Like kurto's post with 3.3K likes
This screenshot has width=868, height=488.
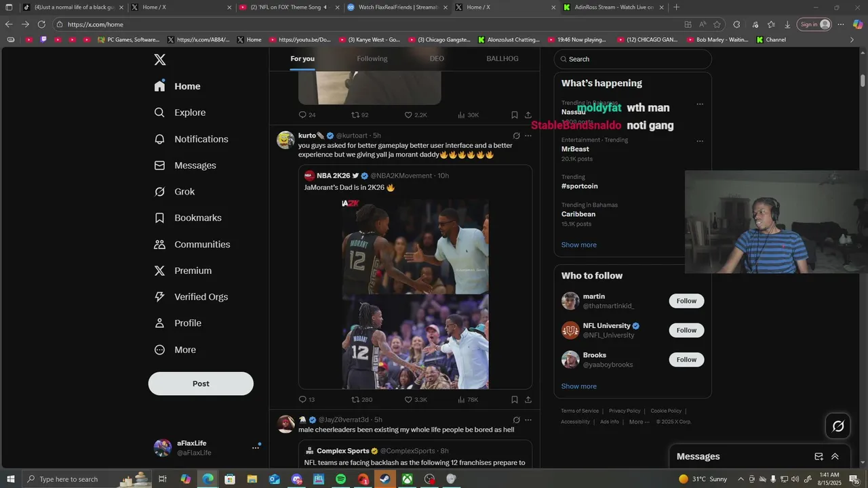pos(416,400)
